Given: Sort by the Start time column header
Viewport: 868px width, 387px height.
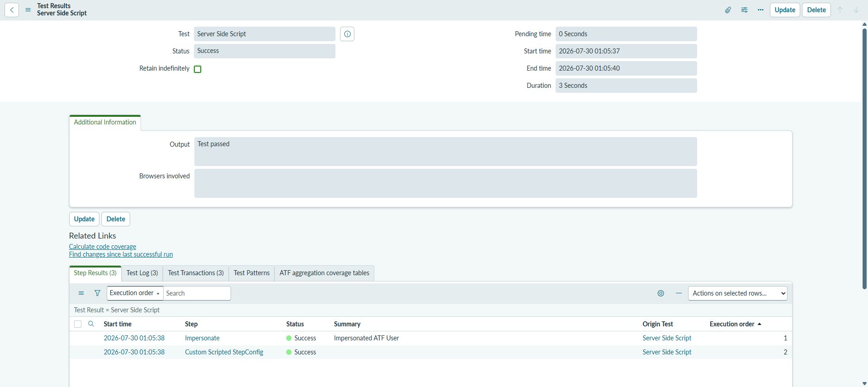Looking at the screenshot, I should click(x=118, y=324).
